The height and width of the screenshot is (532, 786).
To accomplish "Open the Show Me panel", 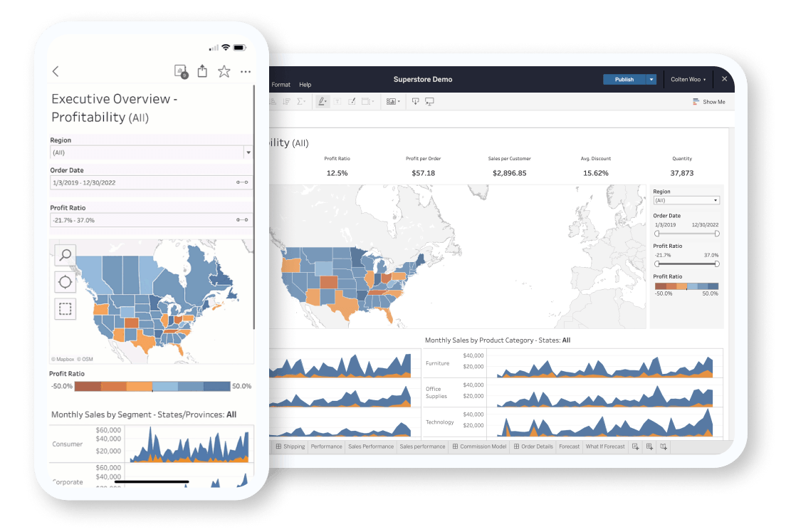I will coord(708,102).
